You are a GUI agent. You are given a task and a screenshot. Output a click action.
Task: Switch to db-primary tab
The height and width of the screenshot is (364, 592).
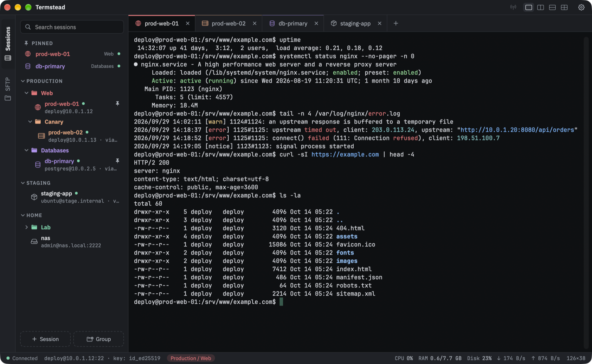(x=293, y=23)
